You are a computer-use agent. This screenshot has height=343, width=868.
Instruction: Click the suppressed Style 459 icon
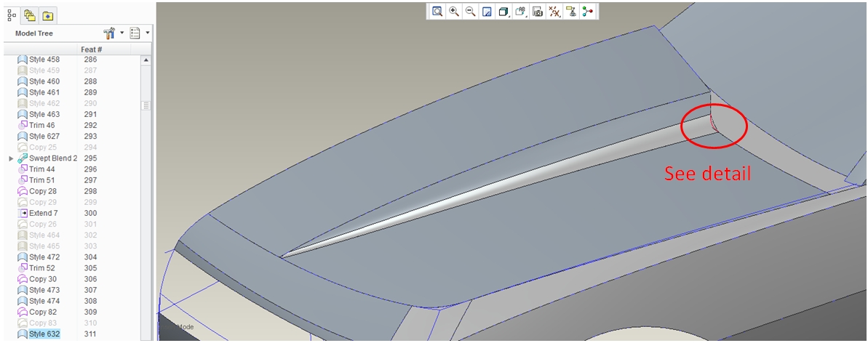tap(22, 70)
